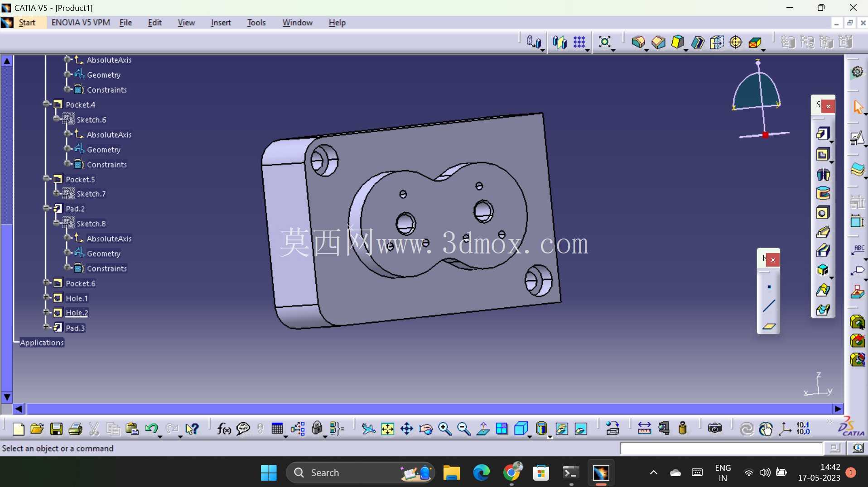The height and width of the screenshot is (487, 868).
Task: Select Sketch.8 in the tree
Action: 91,224
